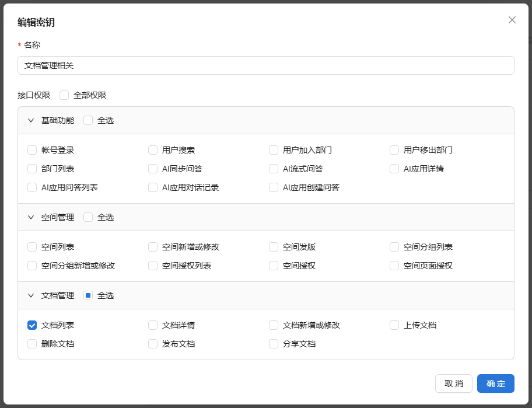Click the 基础功能 section title
This screenshot has width=532, height=408.
[58, 120]
